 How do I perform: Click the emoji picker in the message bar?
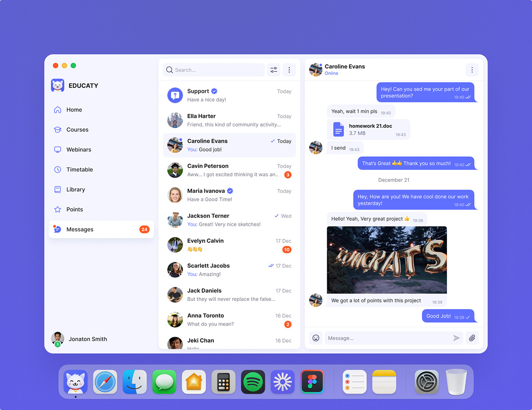pyautogui.click(x=316, y=338)
